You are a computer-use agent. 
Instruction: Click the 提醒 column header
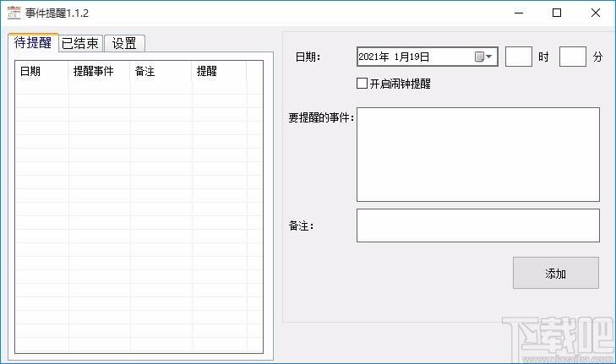tap(219, 71)
